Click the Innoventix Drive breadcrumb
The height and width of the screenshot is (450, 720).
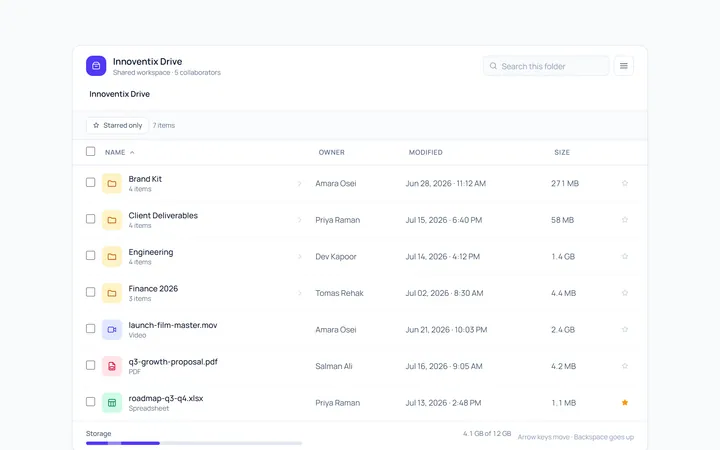[x=119, y=94]
